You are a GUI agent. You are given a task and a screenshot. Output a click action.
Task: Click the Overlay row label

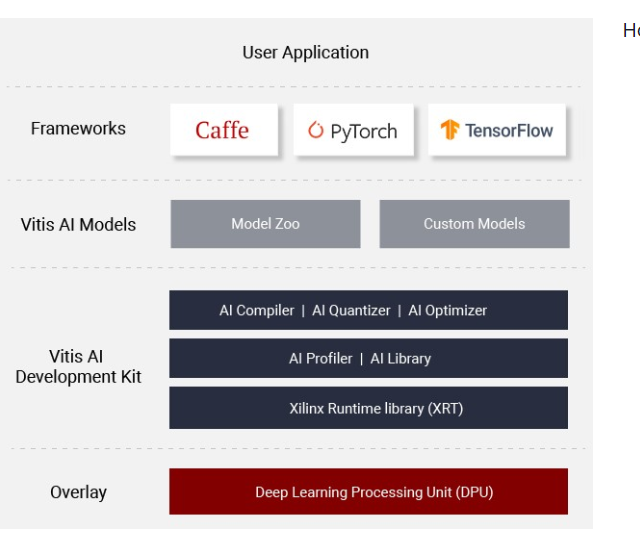[x=78, y=492]
